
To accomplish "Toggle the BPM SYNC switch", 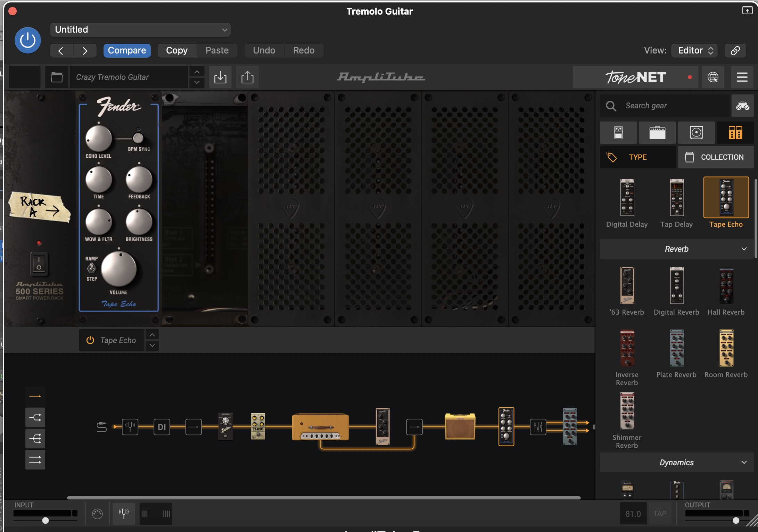I will click(138, 138).
